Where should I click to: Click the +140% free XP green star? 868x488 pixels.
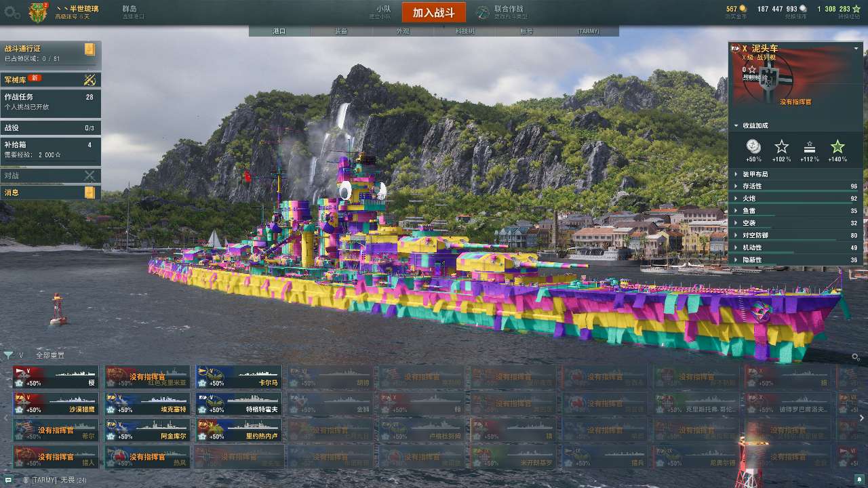(x=837, y=146)
